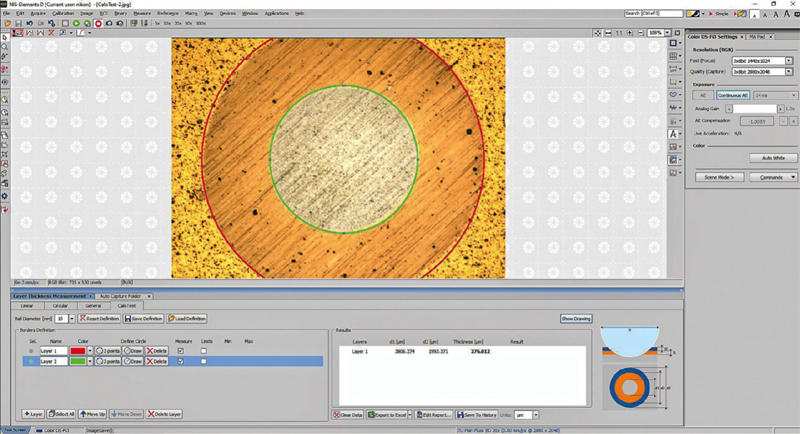This screenshot has width=800, height=434.
Task: Click the fit-to-screen zoom icon above image
Action: (x=597, y=33)
